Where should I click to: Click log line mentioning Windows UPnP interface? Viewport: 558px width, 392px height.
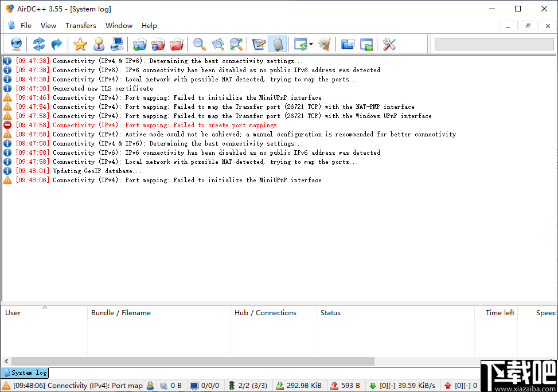(242, 116)
